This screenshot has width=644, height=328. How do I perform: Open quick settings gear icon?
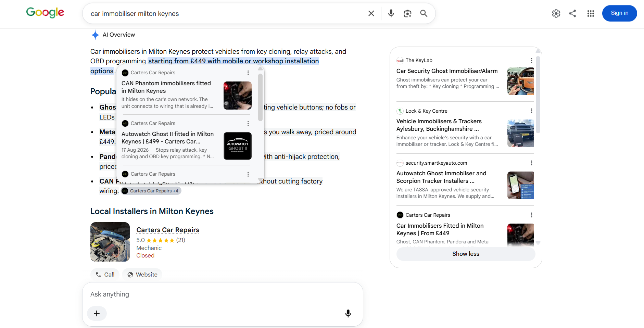556,13
